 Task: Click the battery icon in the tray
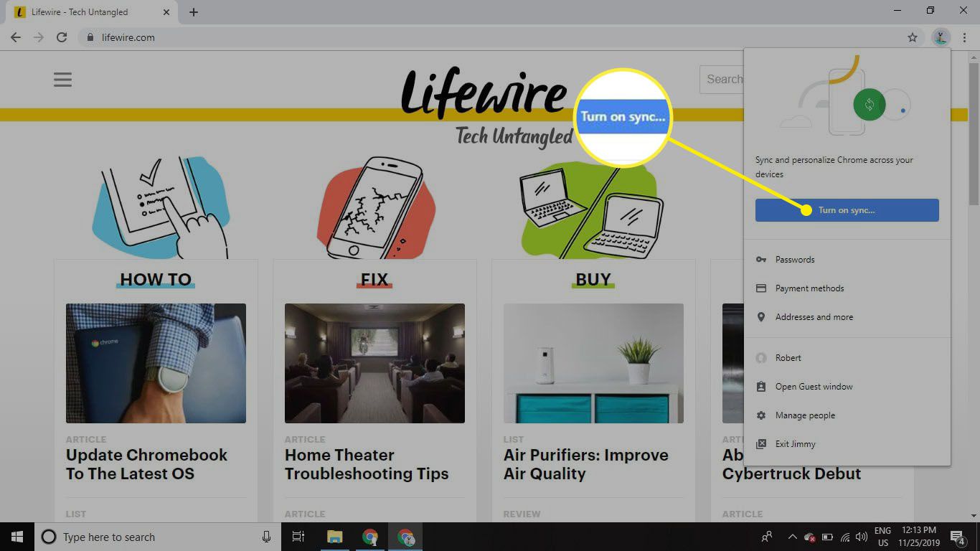click(827, 537)
